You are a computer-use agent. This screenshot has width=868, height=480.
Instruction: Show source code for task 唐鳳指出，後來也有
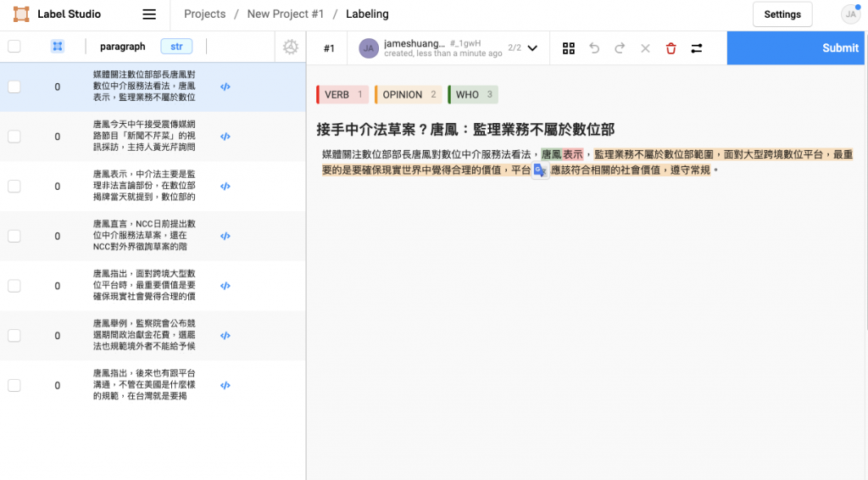coord(225,386)
